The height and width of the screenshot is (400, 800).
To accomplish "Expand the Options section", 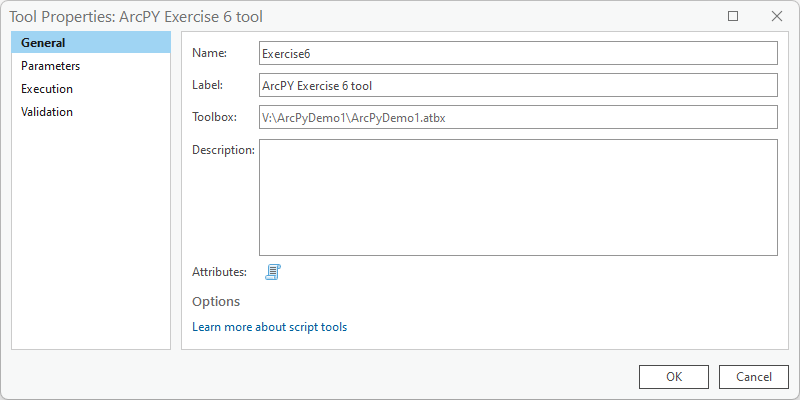I will pyautogui.click(x=216, y=301).
